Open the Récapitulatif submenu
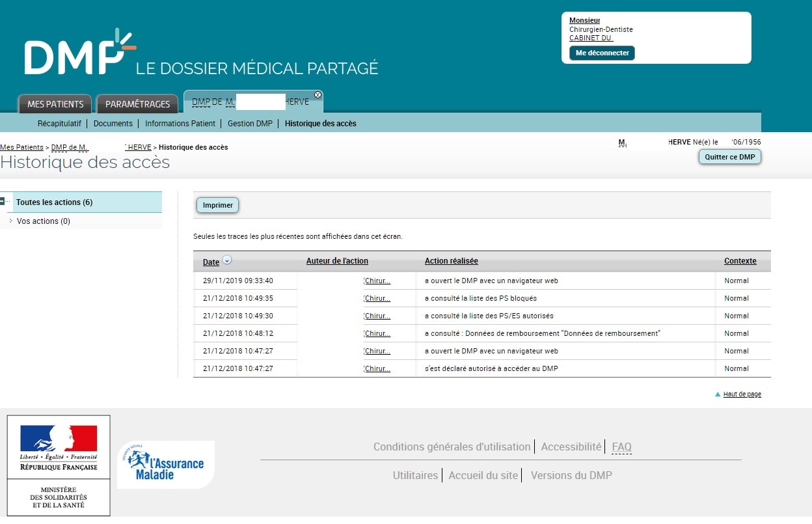 click(59, 124)
